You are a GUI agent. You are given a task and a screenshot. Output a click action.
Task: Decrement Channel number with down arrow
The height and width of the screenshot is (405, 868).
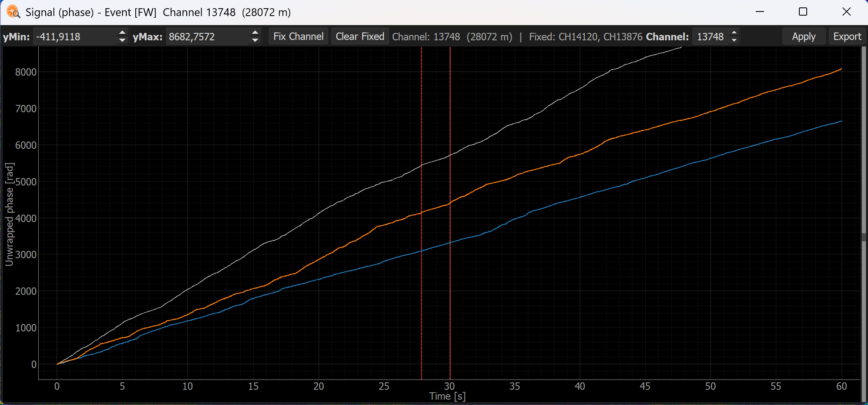point(734,40)
